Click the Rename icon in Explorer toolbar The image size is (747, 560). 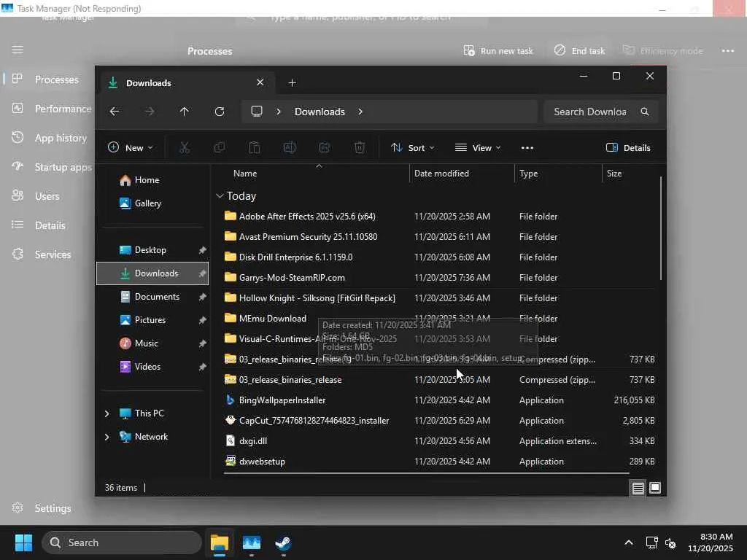pos(290,147)
